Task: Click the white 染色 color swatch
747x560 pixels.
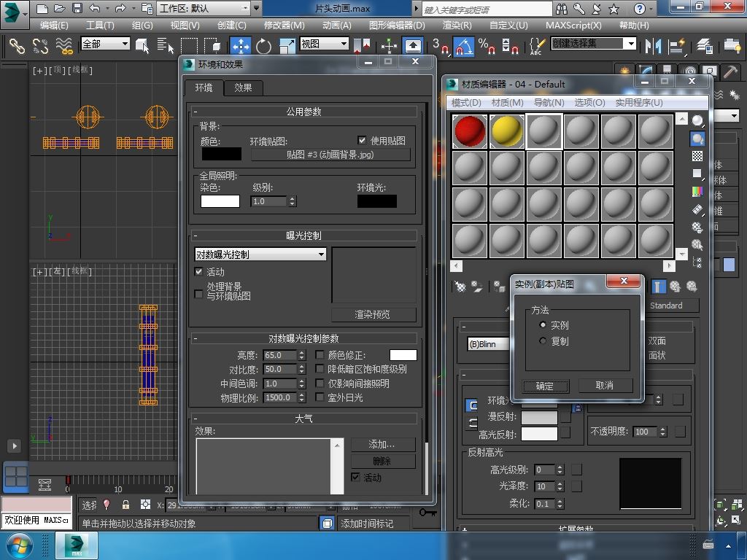Action: [220, 201]
